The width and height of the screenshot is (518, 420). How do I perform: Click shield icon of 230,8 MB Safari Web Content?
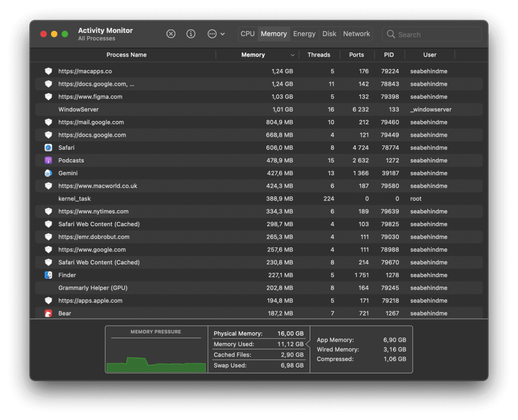click(48, 262)
